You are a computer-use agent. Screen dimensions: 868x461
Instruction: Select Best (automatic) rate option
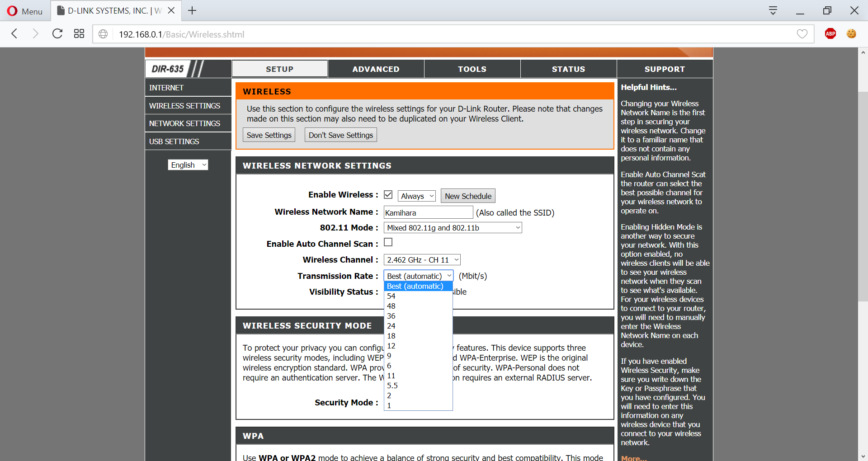(x=418, y=286)
